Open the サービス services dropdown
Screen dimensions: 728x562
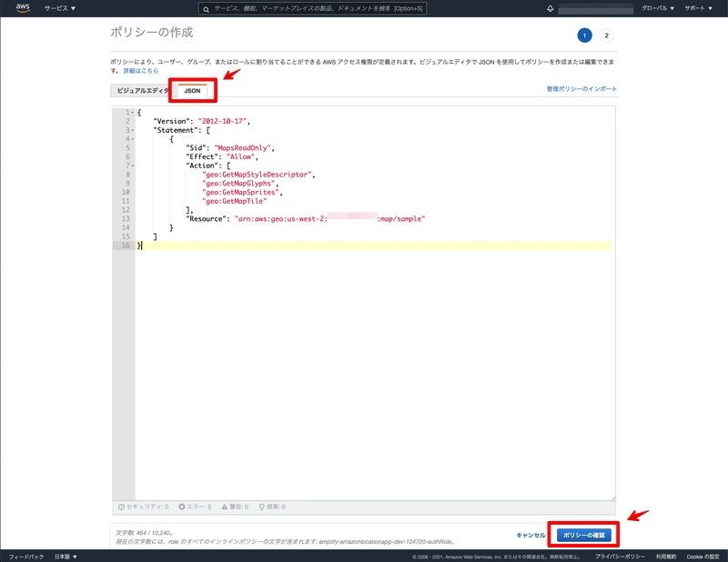[x=60, y=8]
